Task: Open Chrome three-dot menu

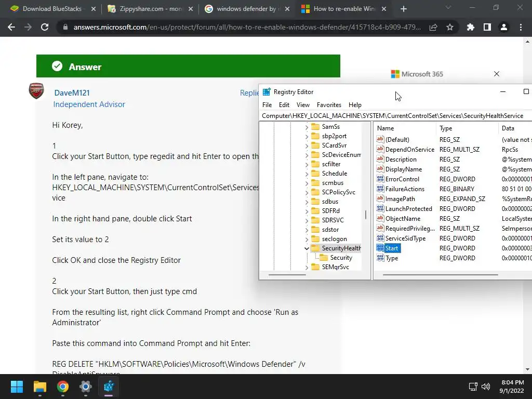Action: [521, 27]
